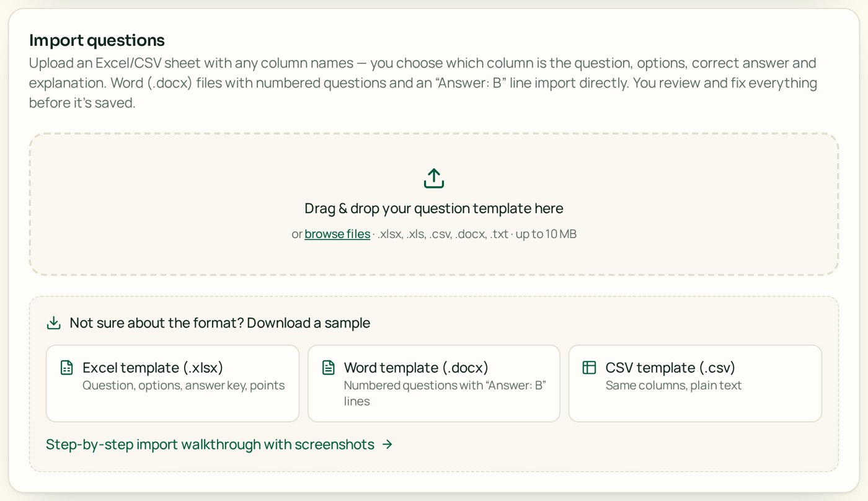The image size is (868, 501).
Task: Click the arrow icon after import walkthrough link
Action: click(387, 445)
